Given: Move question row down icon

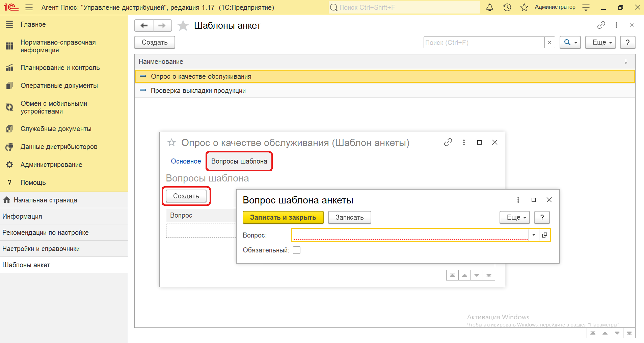Looking at the screenshot, I should pyautogui.click(x=477, y=275).
